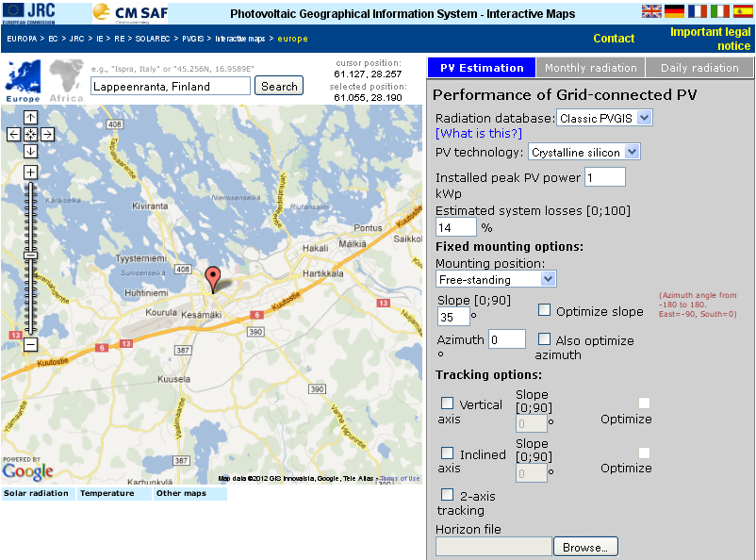Click the Estimated system losses field
The width and height of the screenshot is (756, 560).
point(456,227)
